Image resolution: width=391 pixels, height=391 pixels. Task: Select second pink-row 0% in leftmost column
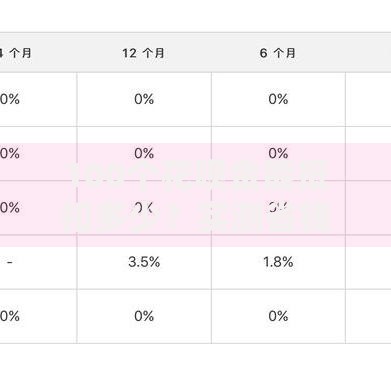point(10,208)
